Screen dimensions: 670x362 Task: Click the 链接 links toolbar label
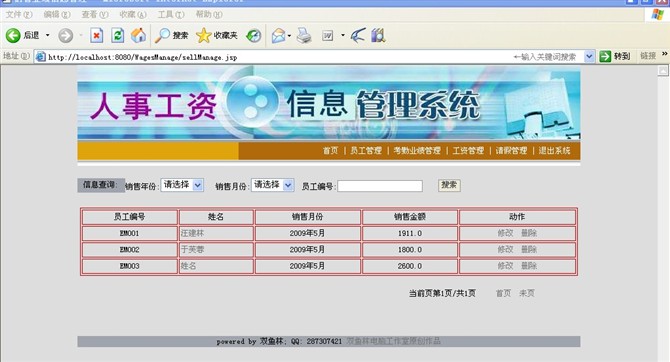(648, 56)
